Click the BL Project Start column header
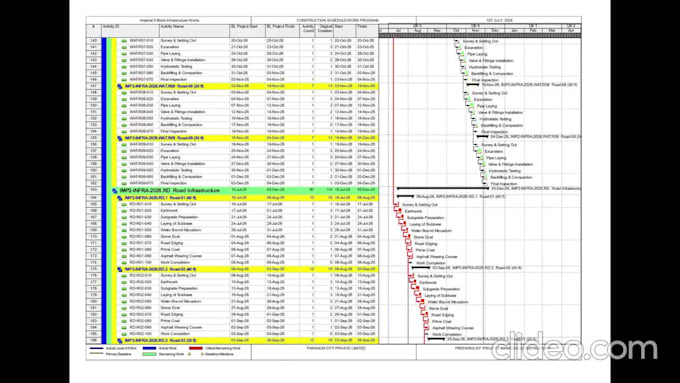Screen dimensions: 680x383 [247, 30]
